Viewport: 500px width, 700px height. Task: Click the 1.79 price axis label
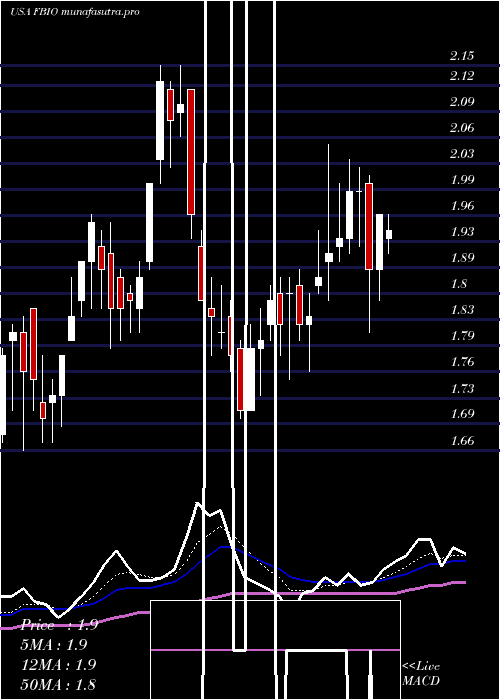click(x=462, y=335)
